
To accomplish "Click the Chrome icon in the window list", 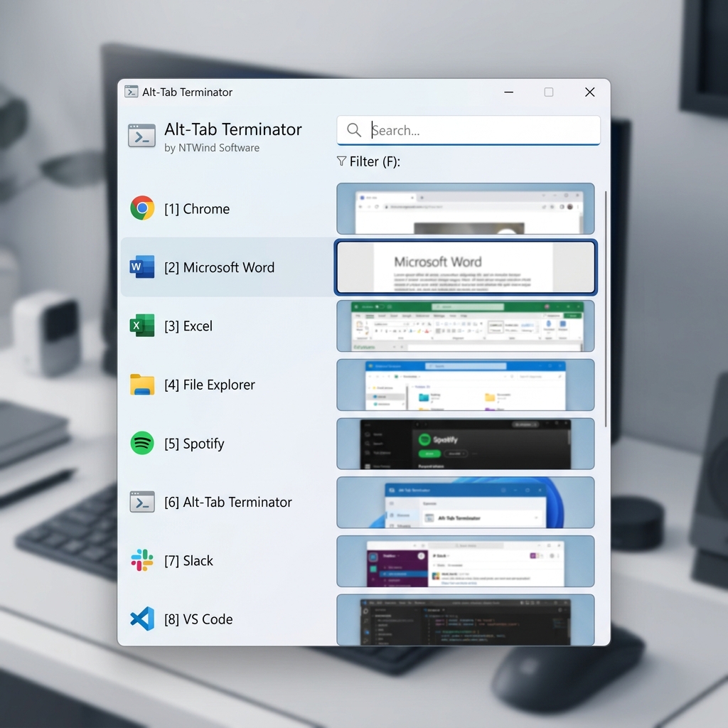I will coord(142,208).
